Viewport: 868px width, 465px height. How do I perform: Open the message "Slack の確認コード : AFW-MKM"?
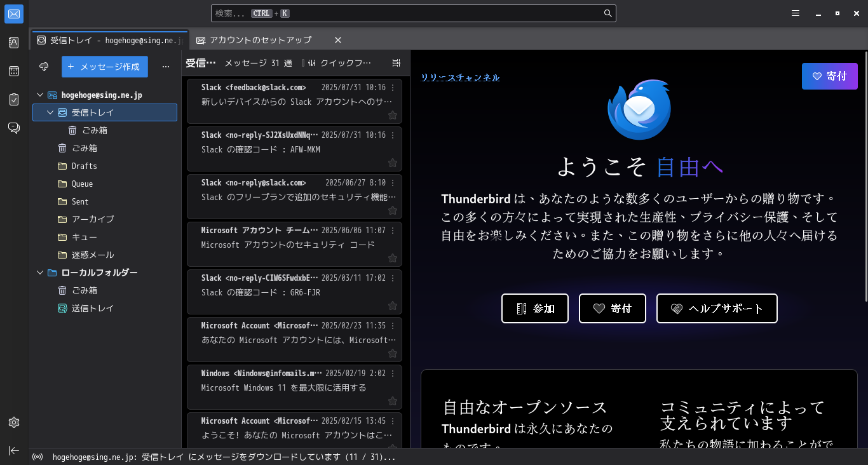(294, 148)
